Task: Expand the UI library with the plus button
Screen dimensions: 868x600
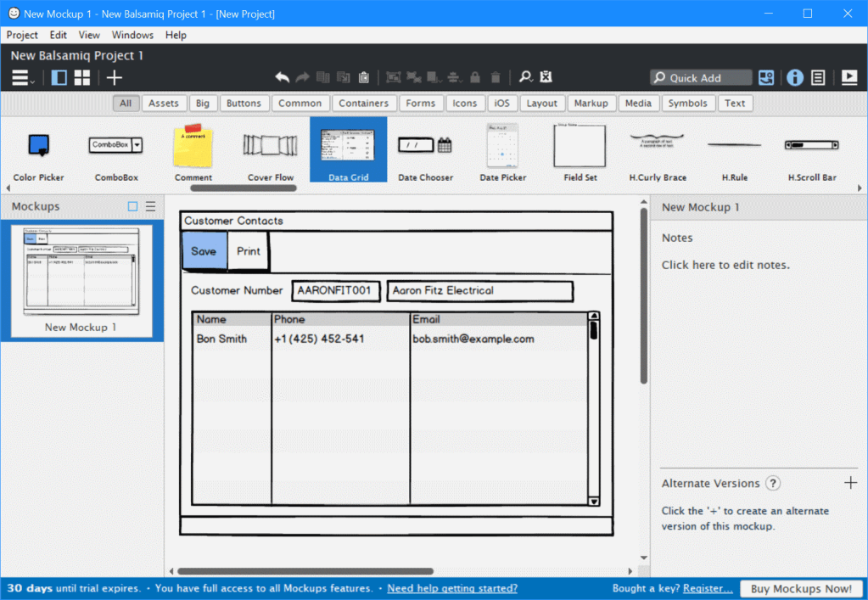Action: pyautogui.click(x=114, y=77)
